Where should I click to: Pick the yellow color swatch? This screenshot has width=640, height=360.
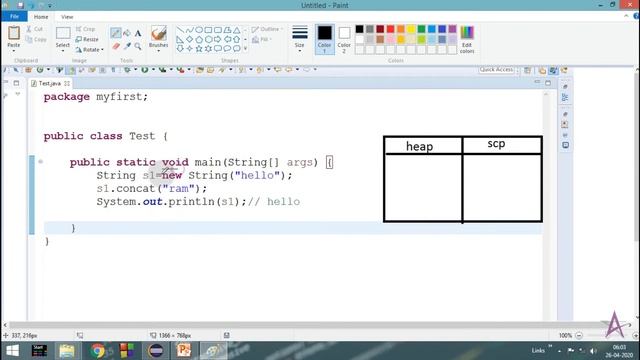pos(411,29)
